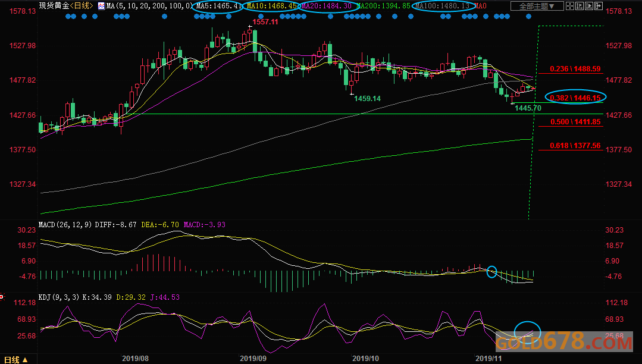
Task: Click the 1377.50 price on right axis
Action: (x=619, y=149)
